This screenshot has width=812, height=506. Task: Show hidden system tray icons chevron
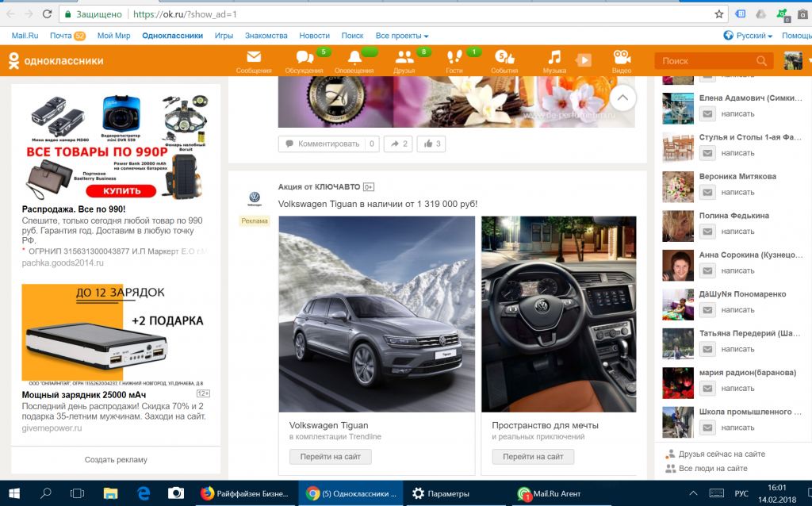coord(693,493)
